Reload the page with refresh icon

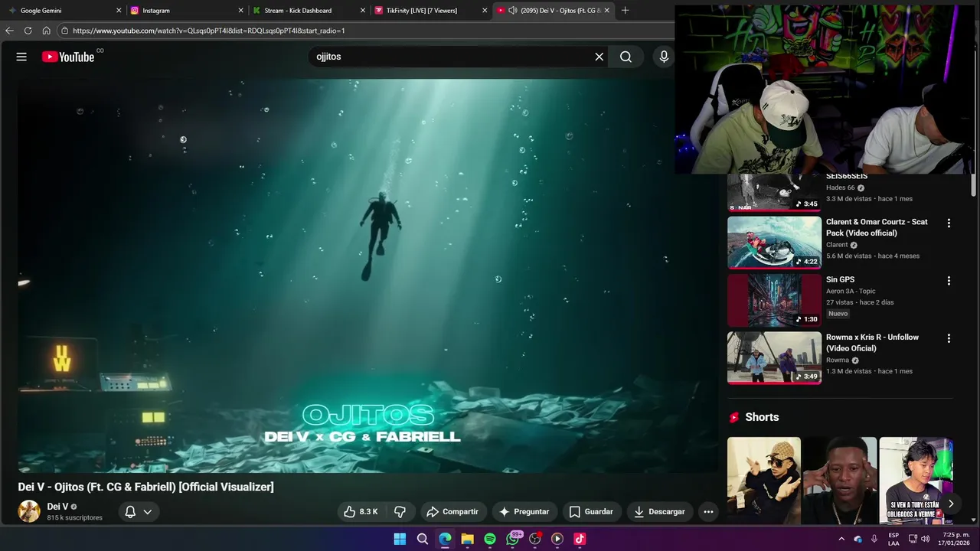point(28,31)
